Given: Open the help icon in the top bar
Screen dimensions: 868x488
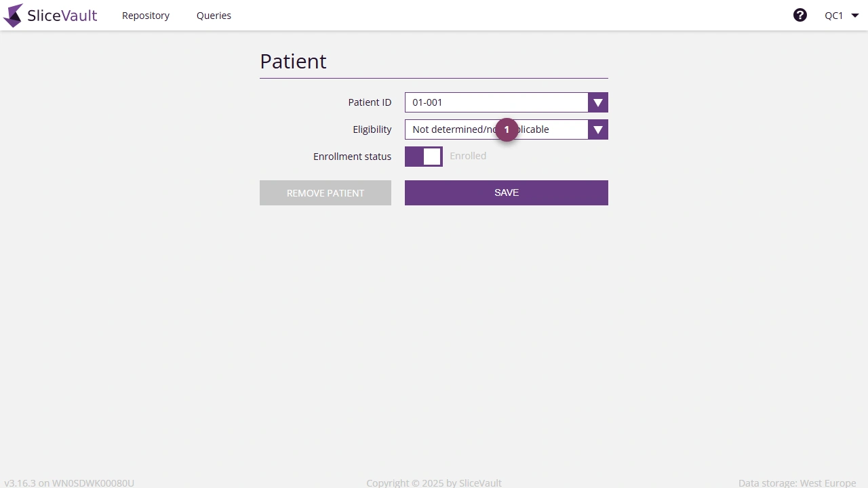Looking at the screenshot, I should [800, 14].
